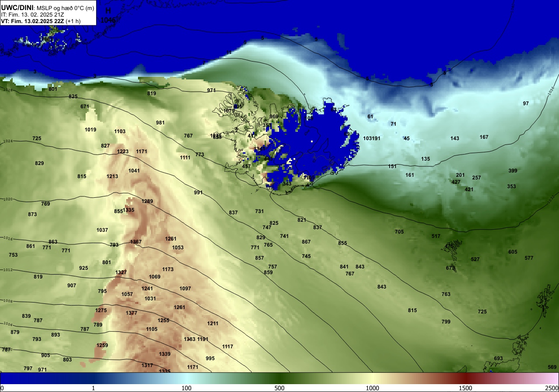
Task: Click the map value 1037
Action: [102, 230]
